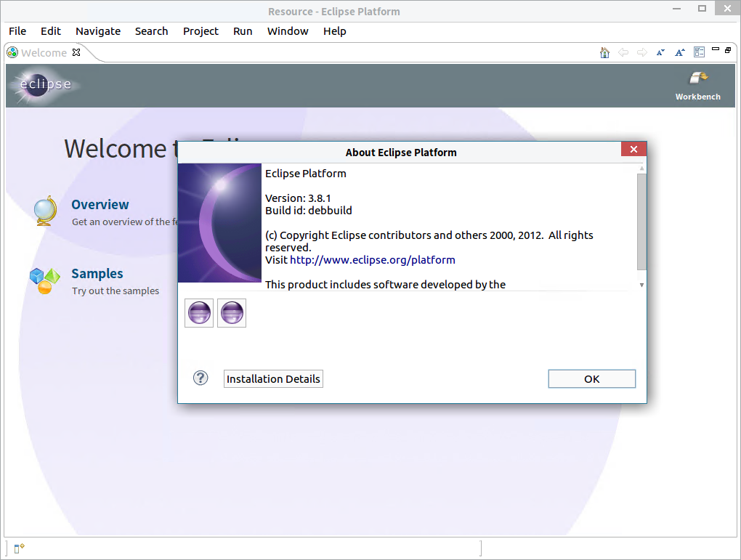This screenshot has height=560, width=741.
Task: Click the 'Eclipse Platform' heading in dialog
Action: coord(305,174)
